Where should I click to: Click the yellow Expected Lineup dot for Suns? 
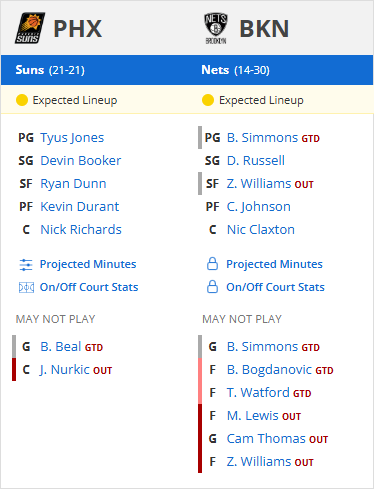coord(22,100)
